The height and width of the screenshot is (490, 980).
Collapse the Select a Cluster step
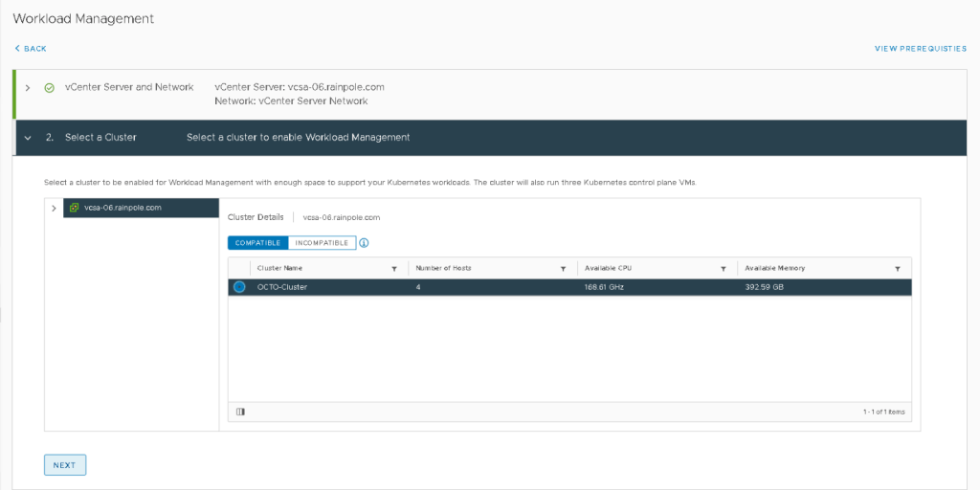coord(28,138)
